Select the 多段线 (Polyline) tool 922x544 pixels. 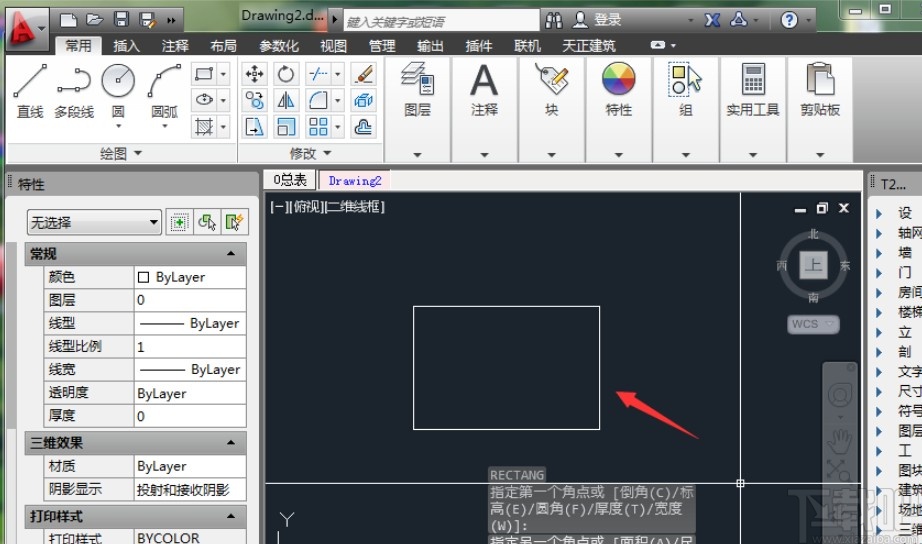[74, 88]
